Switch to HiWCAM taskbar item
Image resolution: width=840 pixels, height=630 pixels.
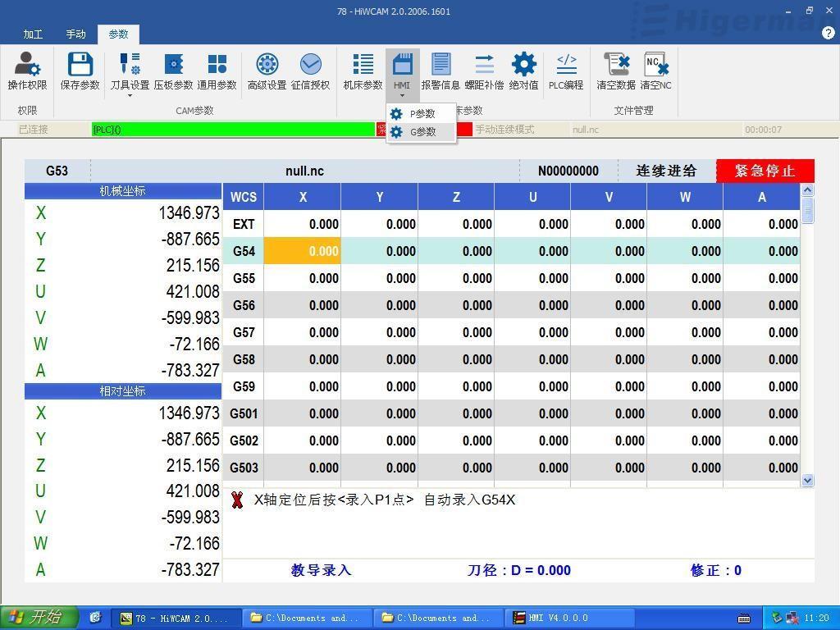[x=176, y=619]
